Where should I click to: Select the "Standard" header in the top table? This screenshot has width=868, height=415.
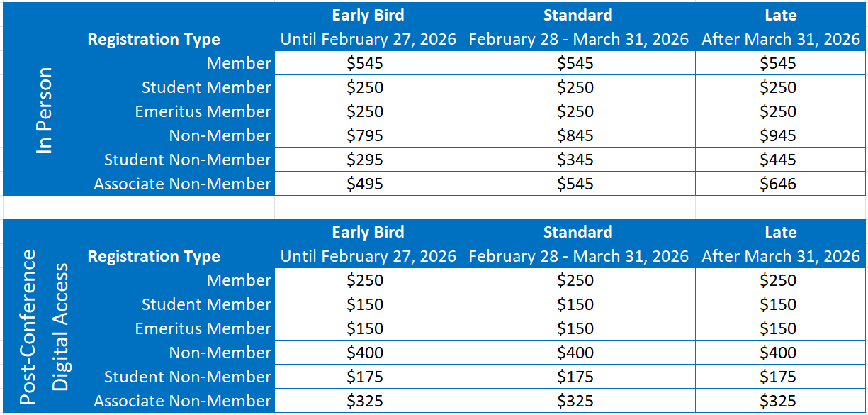point(577,15)
